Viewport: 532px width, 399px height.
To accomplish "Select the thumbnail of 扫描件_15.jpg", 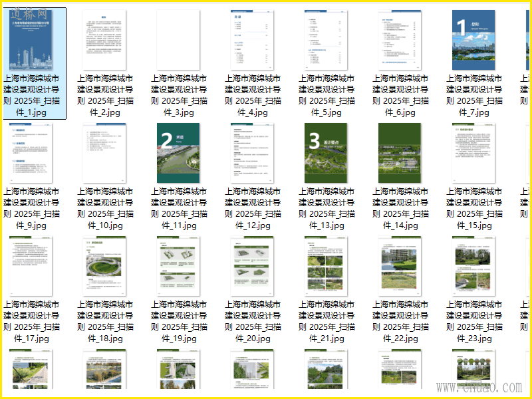I will click(x=473, y=153).
